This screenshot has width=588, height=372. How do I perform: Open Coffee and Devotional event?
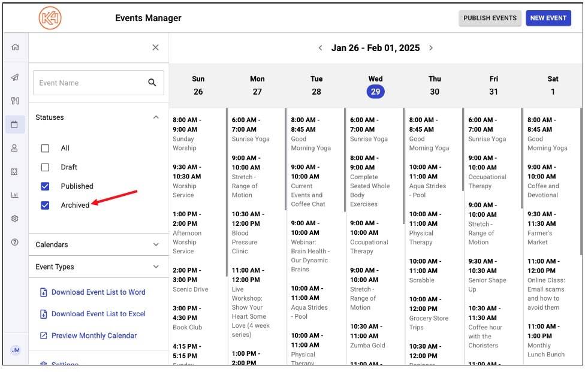click(543, 182)
